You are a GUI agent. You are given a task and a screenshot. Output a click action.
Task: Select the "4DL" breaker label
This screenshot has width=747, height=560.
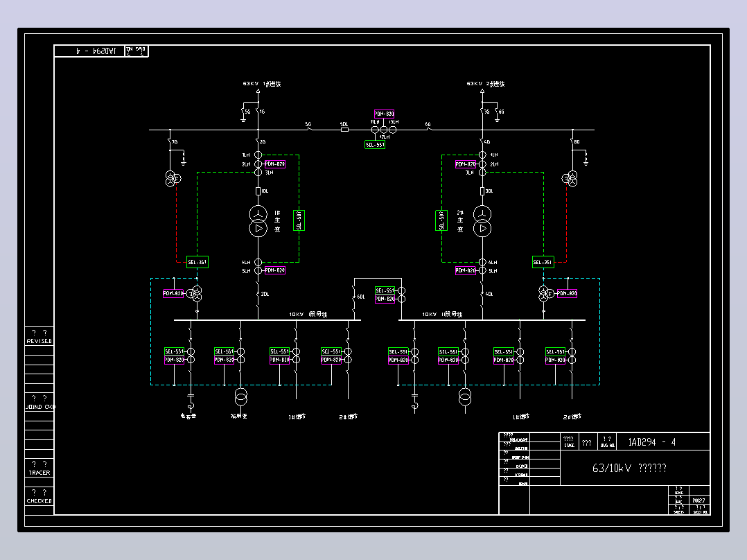pos(489,294)
